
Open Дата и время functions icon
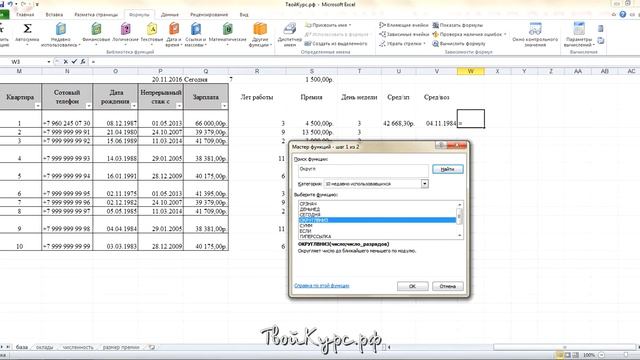[174, 29]
